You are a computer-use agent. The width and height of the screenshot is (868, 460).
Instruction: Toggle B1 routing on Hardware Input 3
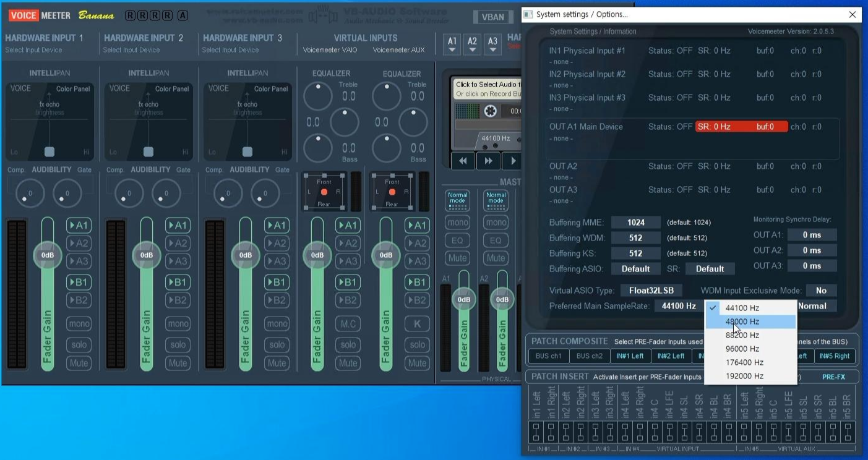coord(277,283)
